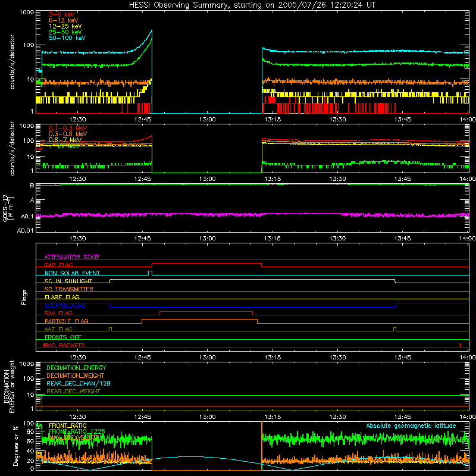Click the REAR_DEC_CHAN/128 legend label
Screen dimensions: 476x476
tap(79, 383)
